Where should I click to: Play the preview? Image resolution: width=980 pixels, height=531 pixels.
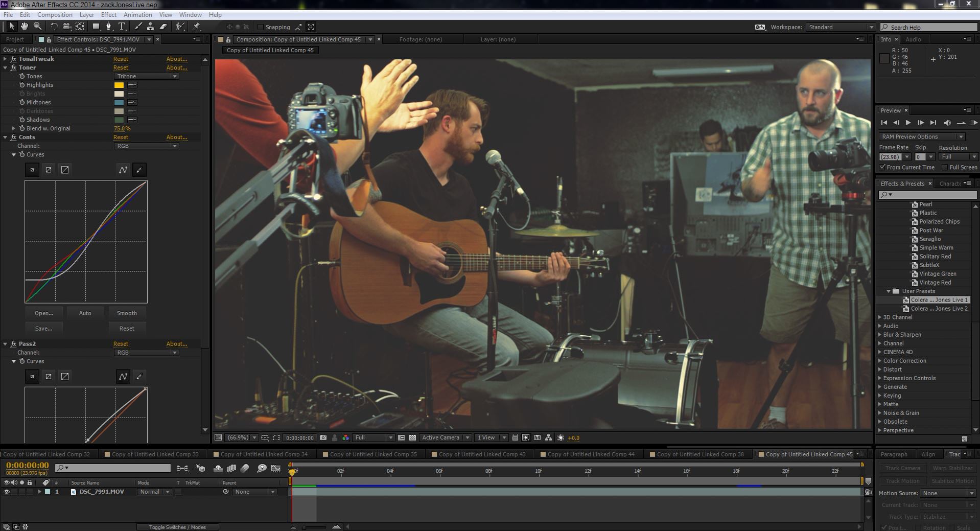[x=908, y=123]
